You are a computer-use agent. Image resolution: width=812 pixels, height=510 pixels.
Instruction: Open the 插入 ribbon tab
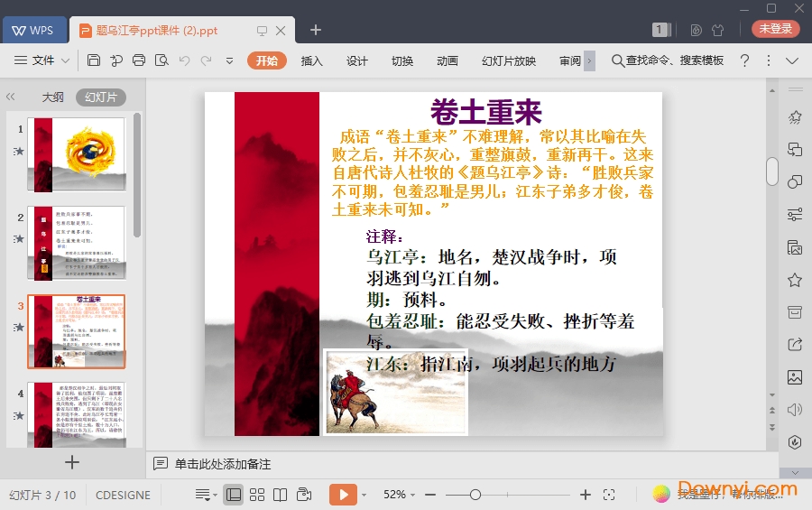pyautogui.click(x=311, y=60)
